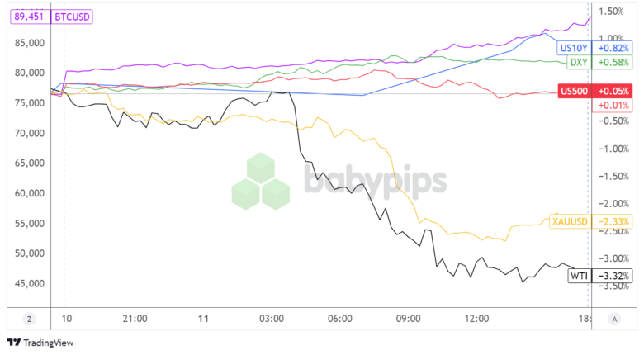
Task: Select the WTI series label
Action: 578,276
